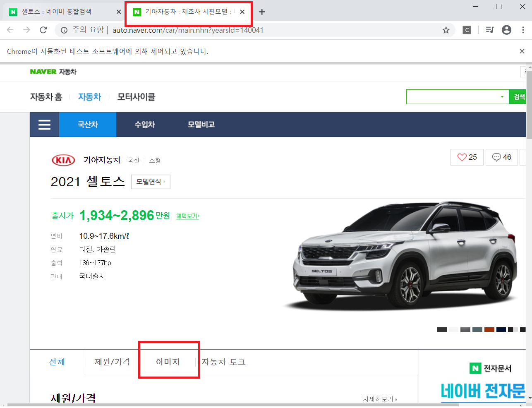Image resolution: width=532 pixels, height=408 pixels.
Task: Go to 자동차 홈
Action: point(46,97)
